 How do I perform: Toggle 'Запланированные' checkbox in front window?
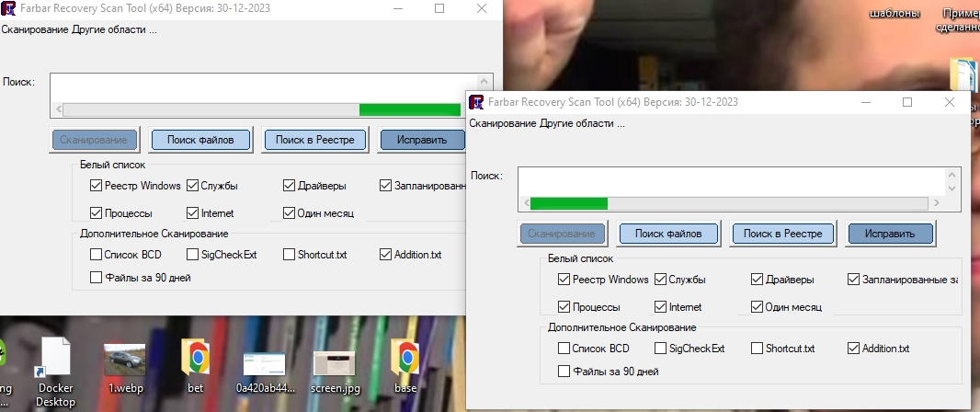(x=854, y=280)
